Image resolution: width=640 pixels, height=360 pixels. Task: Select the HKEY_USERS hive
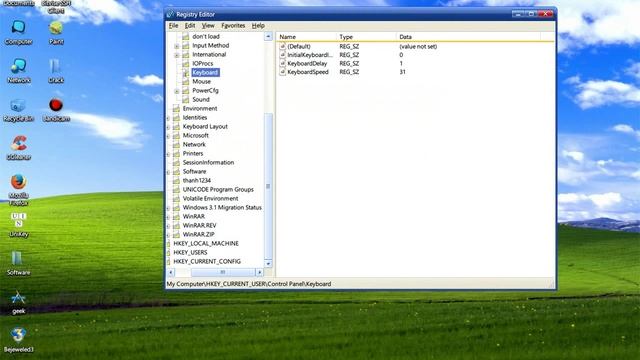190,252
